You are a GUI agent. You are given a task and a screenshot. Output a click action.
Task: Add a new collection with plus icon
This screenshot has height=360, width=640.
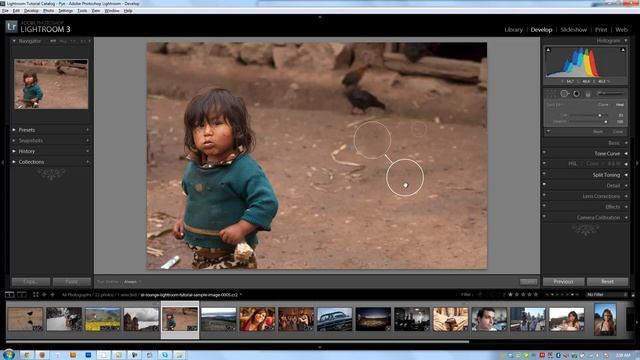[88, 162]
